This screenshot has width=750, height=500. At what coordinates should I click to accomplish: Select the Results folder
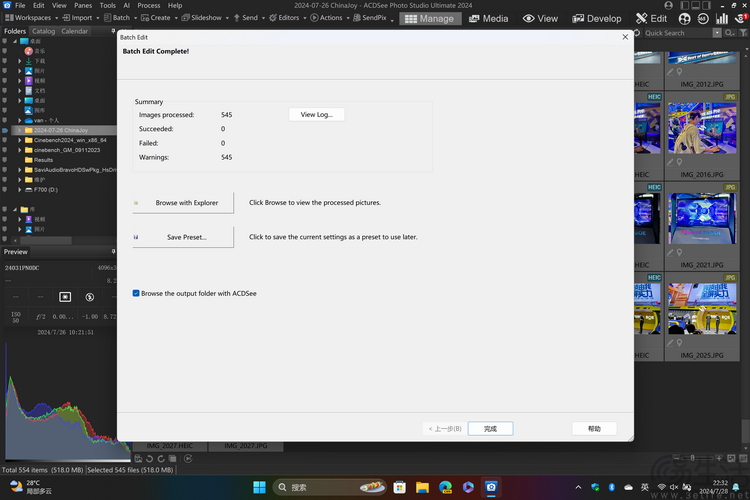(x=43, y=160)
